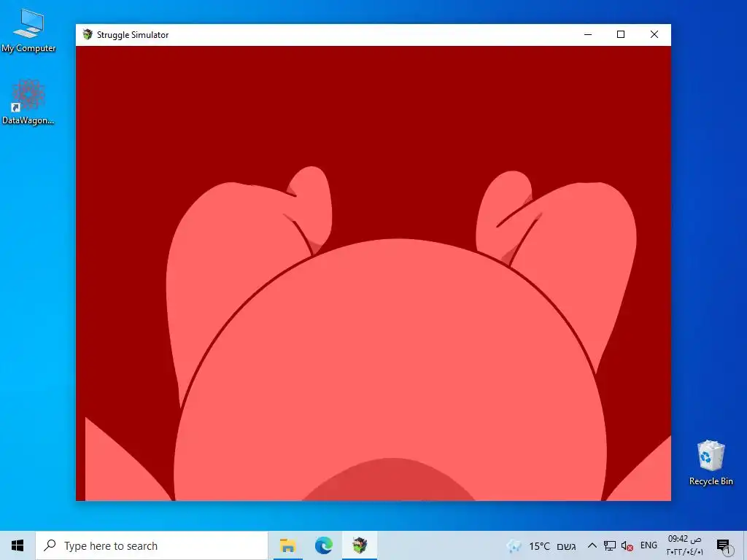Screen dimensions: 747x560
Task: Open the clock showing 09:42
Action: tap(684, 545)
